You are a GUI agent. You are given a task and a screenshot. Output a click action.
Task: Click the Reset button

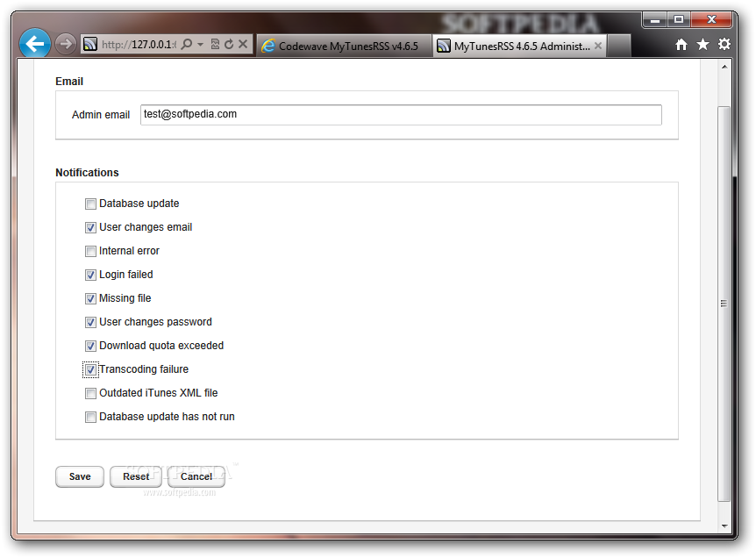(x=136, y=476)
